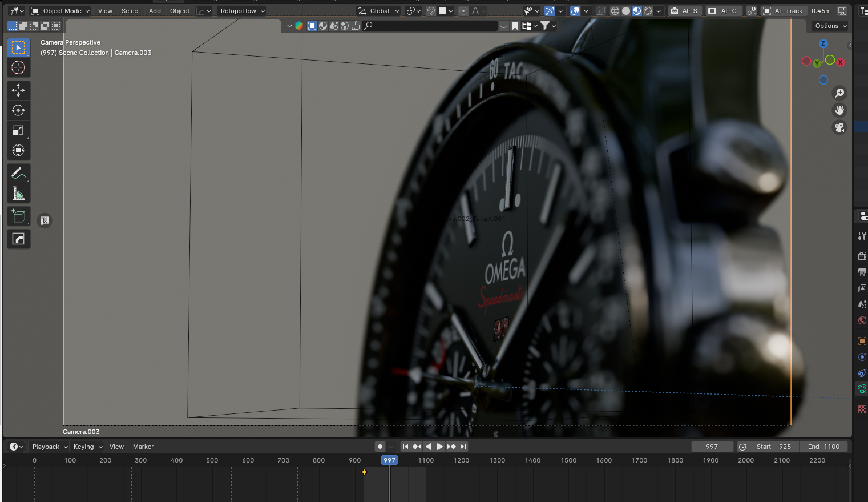The width and height of the screenshot is (868, 502).
Task: Select the Select Box tool
Action: click(18, 47)
